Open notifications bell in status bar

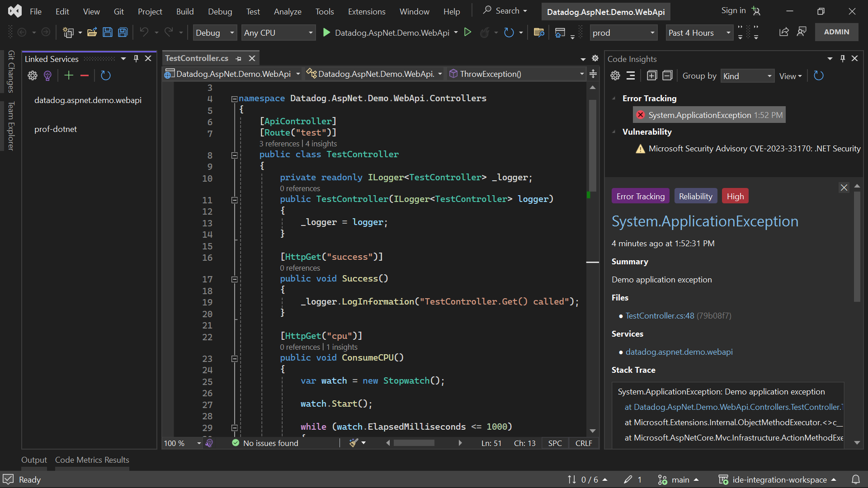pyautogui.click(x=856, y=479)
